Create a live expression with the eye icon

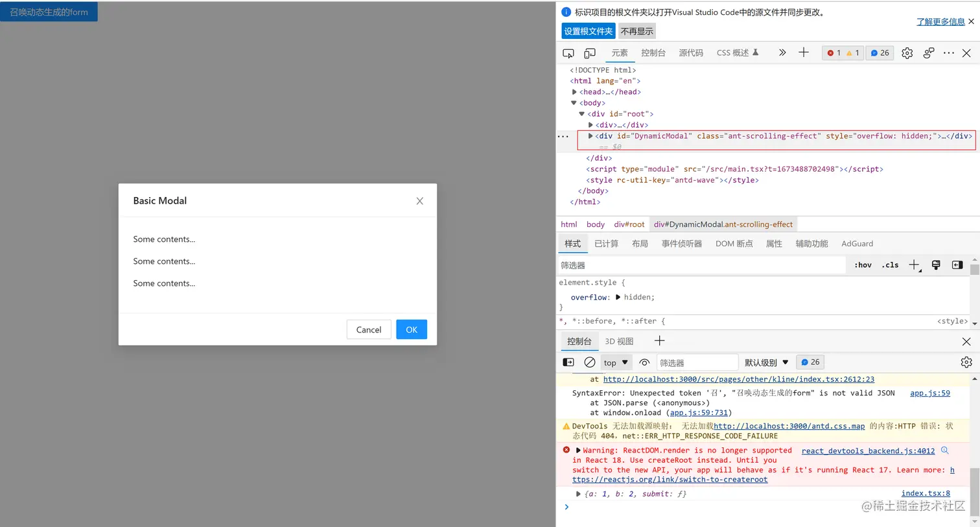[x=644, y=362]
